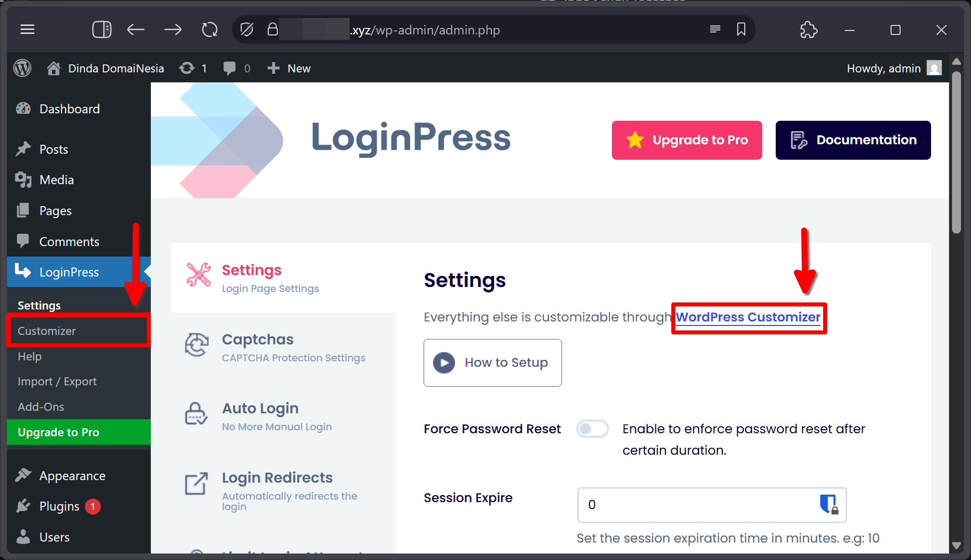Click the shield icon in the address bar

[246, 29]
